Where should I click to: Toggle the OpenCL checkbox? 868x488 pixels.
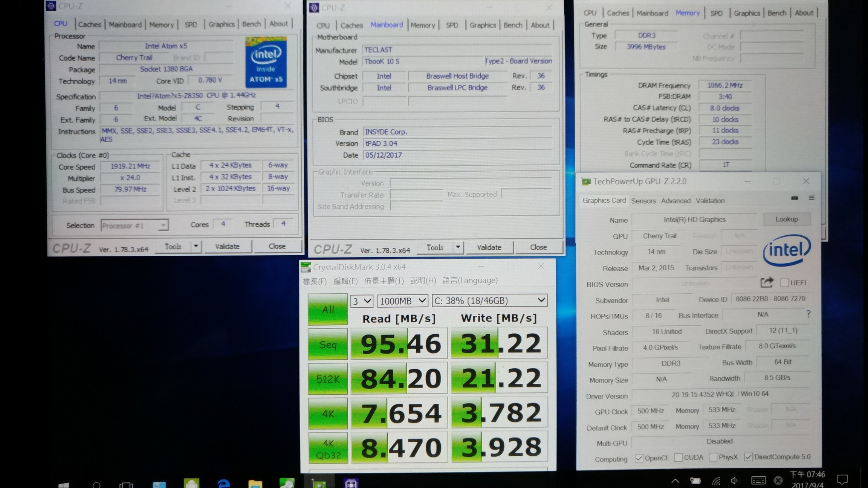point(639,458)
